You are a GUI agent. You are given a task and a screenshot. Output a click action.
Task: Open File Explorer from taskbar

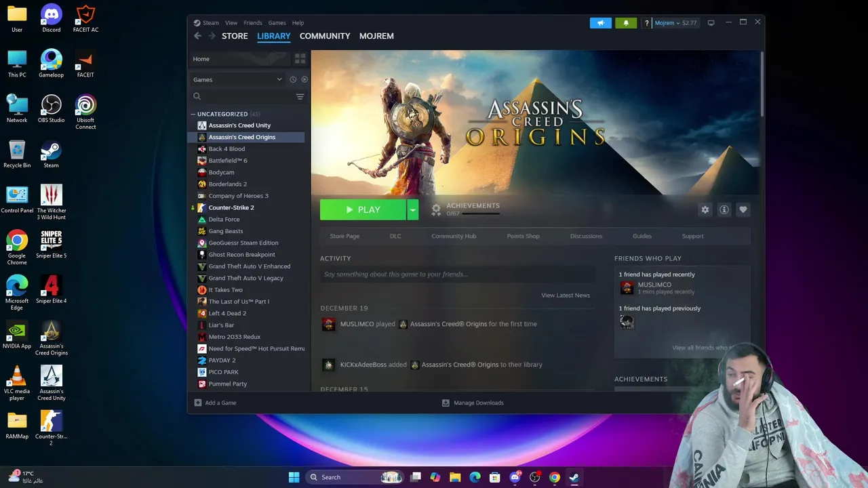455,477
